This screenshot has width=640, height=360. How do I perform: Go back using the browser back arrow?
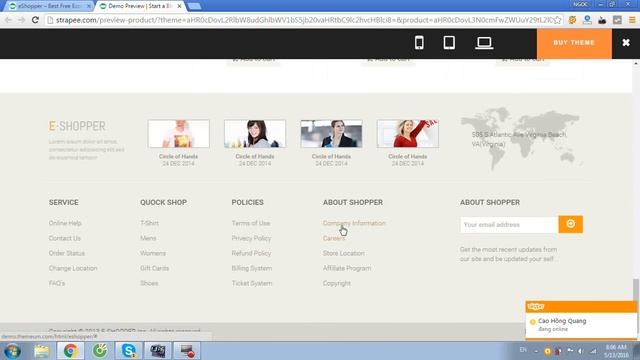pyautogui.click(x=9, y=20)
